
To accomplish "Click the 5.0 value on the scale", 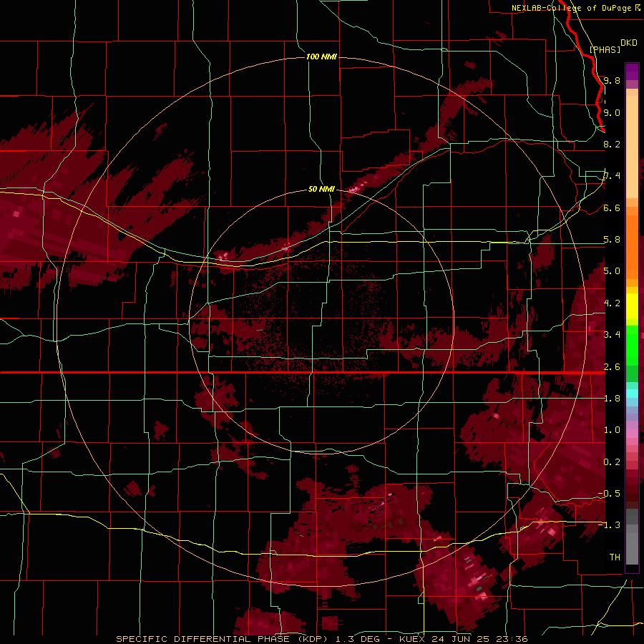I will (612, 271).
